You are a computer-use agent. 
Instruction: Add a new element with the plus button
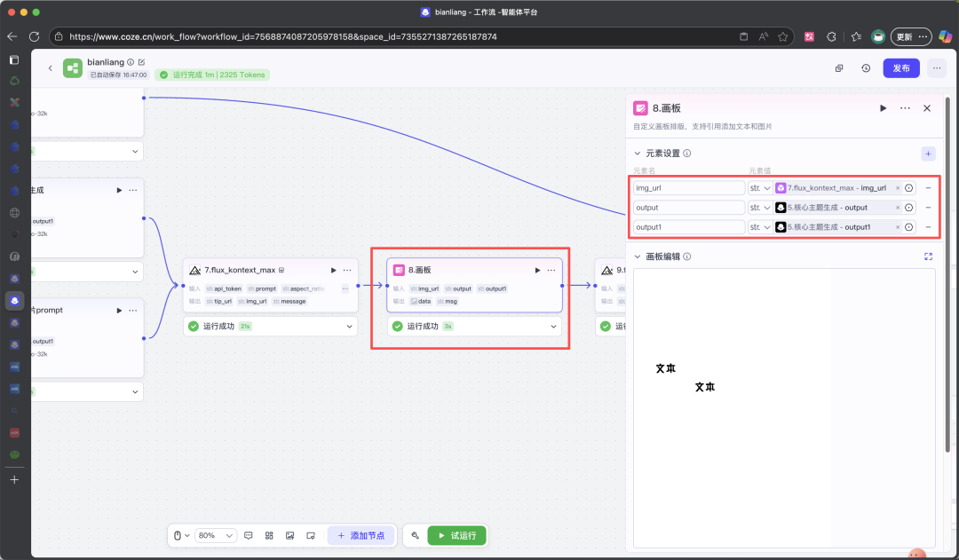coord(928,154)
